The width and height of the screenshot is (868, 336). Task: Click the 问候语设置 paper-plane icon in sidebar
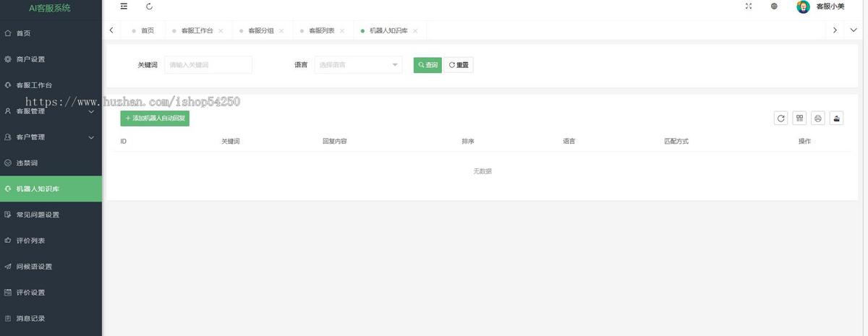8,267
